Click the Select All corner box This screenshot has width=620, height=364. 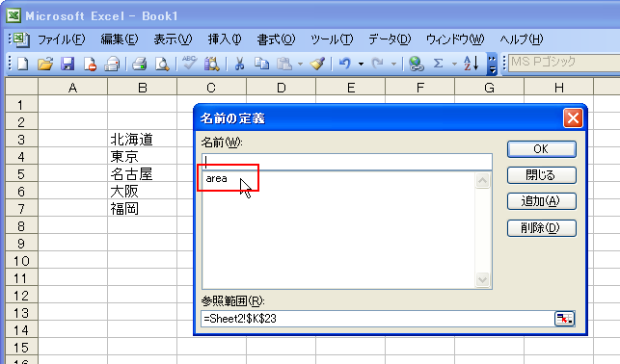(21, 87)
